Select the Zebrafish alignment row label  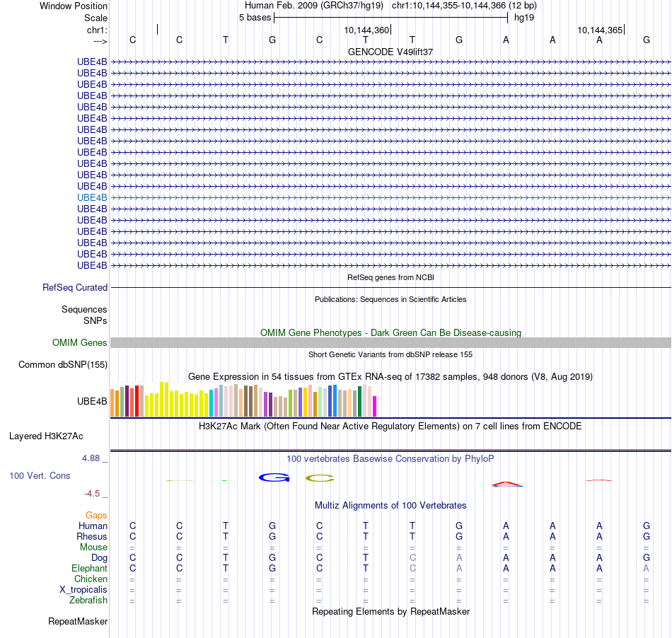tap(88, 601)
